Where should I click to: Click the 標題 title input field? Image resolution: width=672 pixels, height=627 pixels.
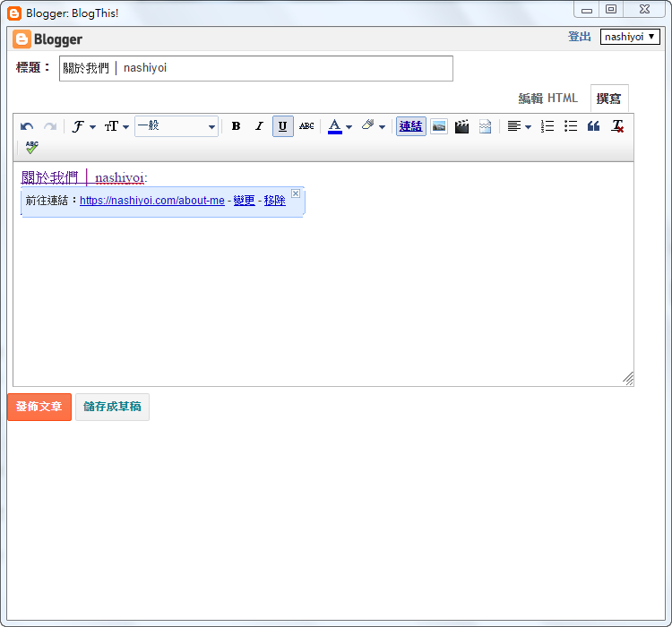click(256, 68)
